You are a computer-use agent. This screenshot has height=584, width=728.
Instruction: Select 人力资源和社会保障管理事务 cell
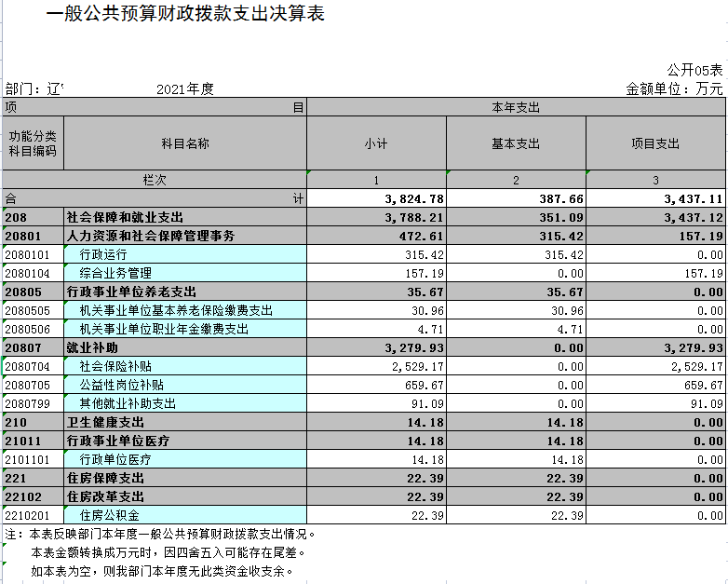point(185,236)
